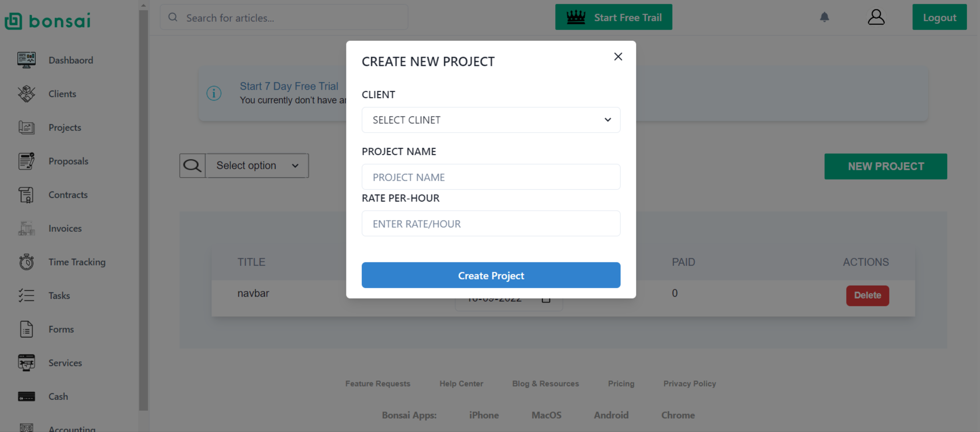This screenshot has width=980, height=432.
Task: Go to Invoices in the sidebar
Action: pos(65,228)
